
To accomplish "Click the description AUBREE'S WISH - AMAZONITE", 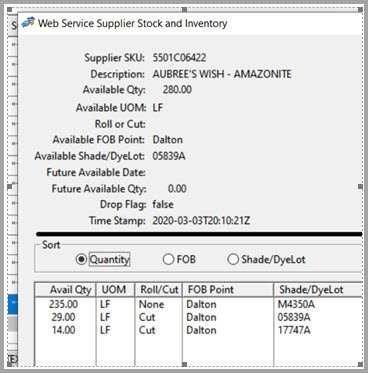I will tap(222, 74).
